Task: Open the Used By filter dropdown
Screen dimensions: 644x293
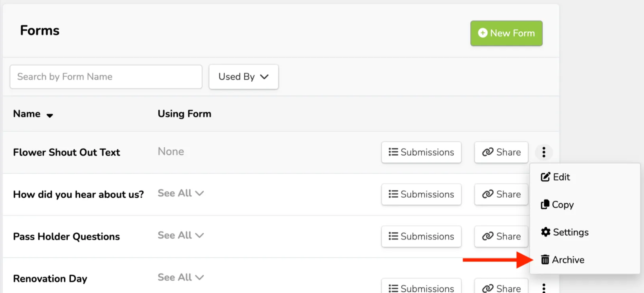Action: tap(244, 77)
